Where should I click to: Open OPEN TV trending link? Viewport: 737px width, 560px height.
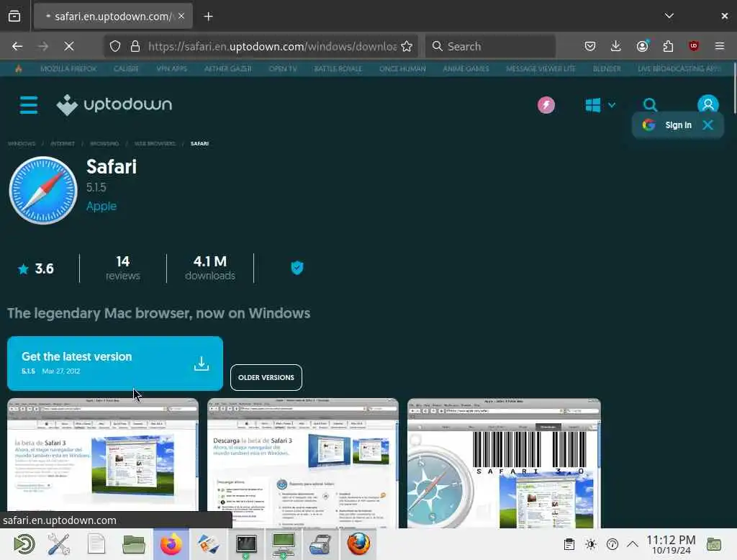pos(282,68)
